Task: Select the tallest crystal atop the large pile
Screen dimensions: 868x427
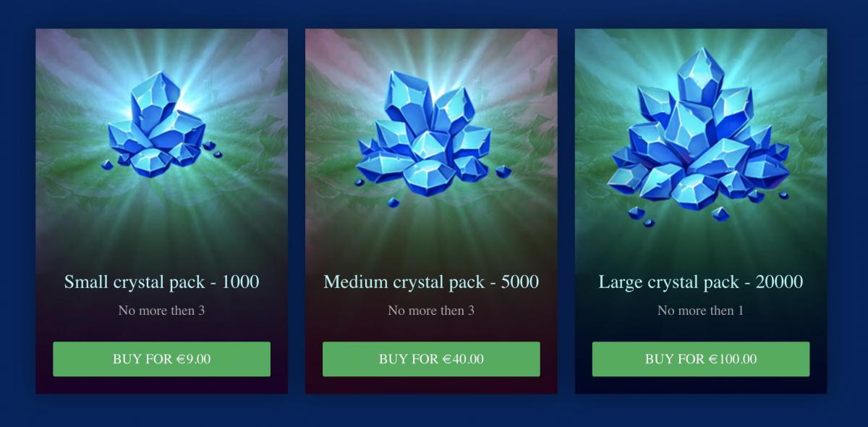Action: click(700, 75)
